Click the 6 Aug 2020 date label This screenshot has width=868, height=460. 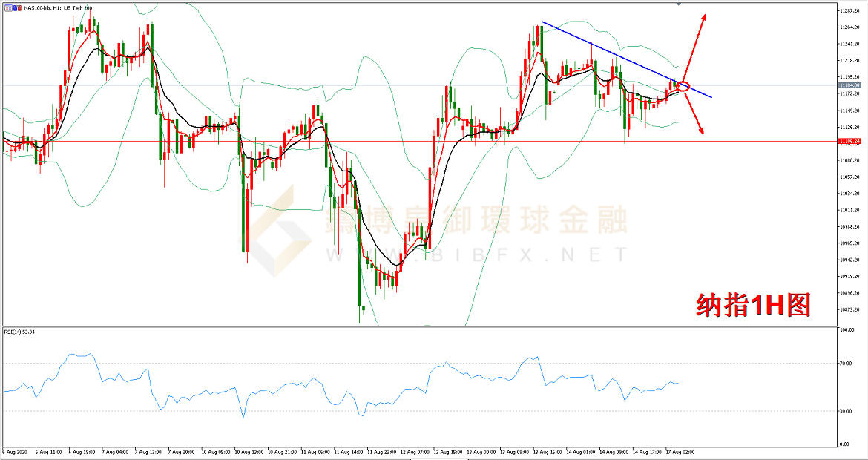coord(16,451)
